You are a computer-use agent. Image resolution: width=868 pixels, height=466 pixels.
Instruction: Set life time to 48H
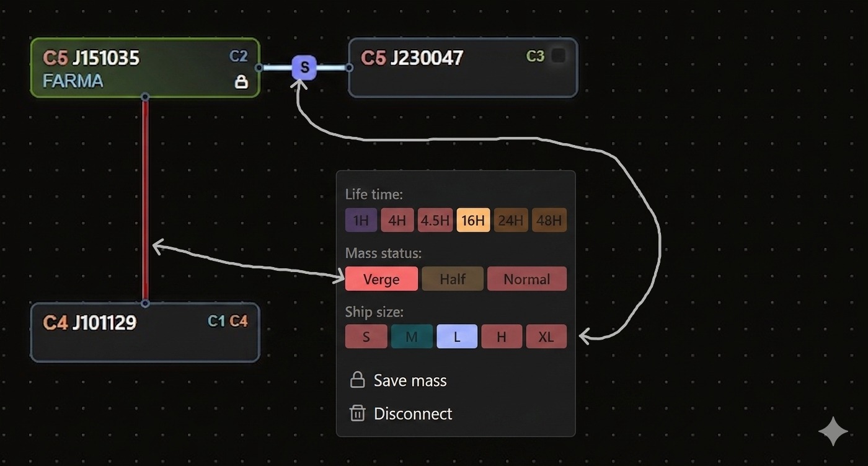pos(549,220)
